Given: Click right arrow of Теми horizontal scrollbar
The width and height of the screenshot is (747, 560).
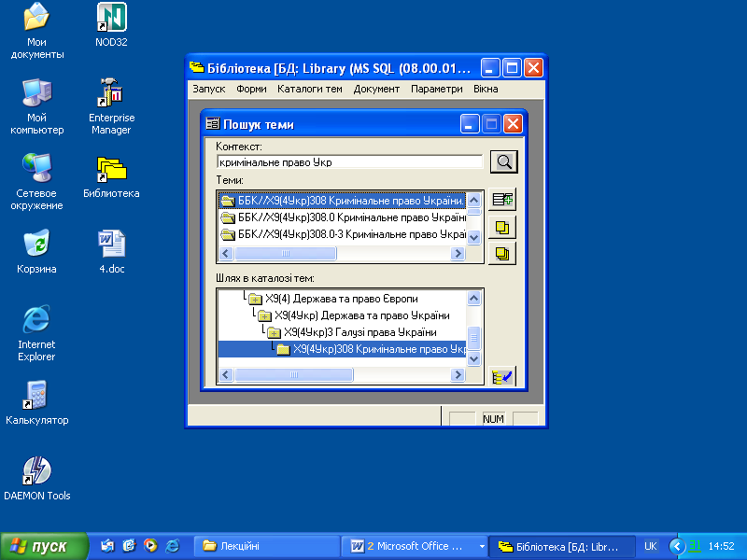Looking at the screenshot, I should pyautogui.click(x=458, y=253).
